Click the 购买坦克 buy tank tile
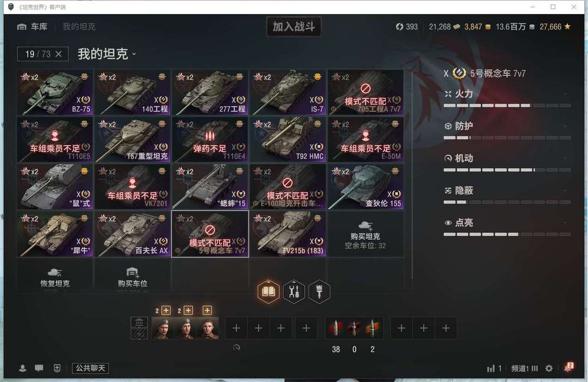This screenshot has width=588, height=382. 366,234
